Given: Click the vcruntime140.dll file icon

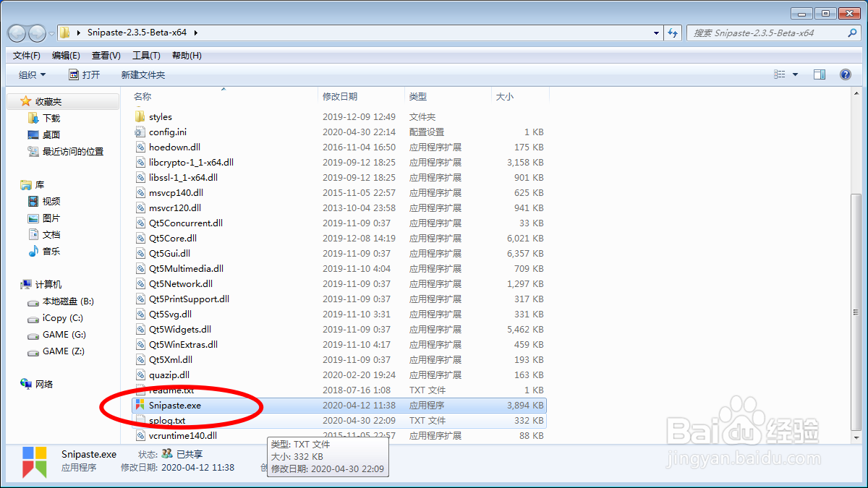Looking at the screenshot, I should click(141, 435).
